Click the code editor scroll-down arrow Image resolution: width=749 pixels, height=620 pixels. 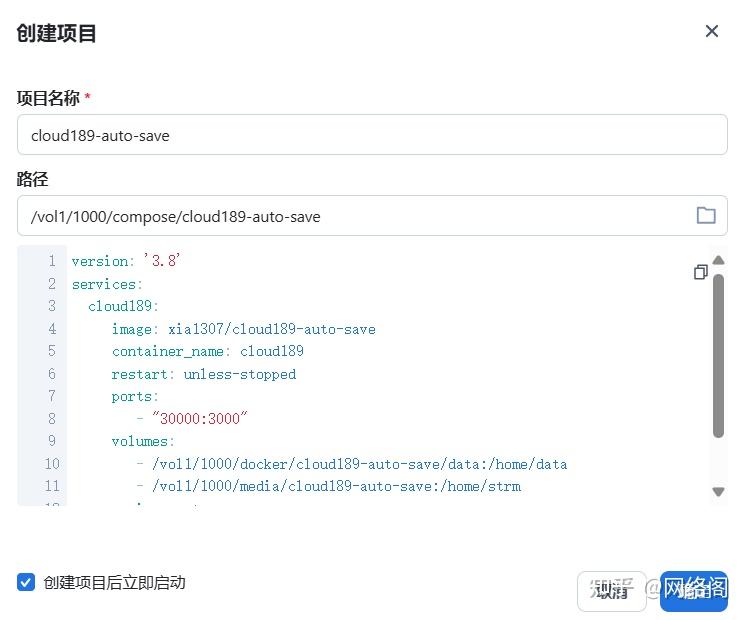click(718, 491)
